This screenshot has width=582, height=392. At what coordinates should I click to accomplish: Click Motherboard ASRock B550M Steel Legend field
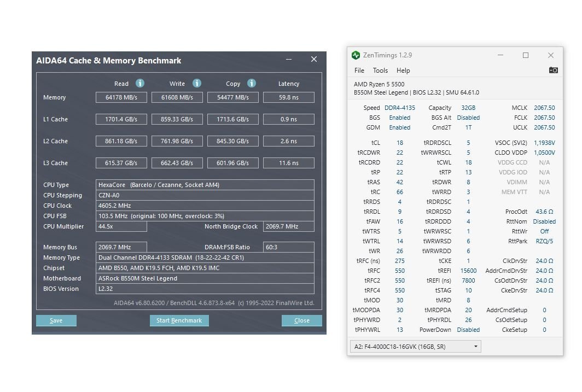(205, 278)
